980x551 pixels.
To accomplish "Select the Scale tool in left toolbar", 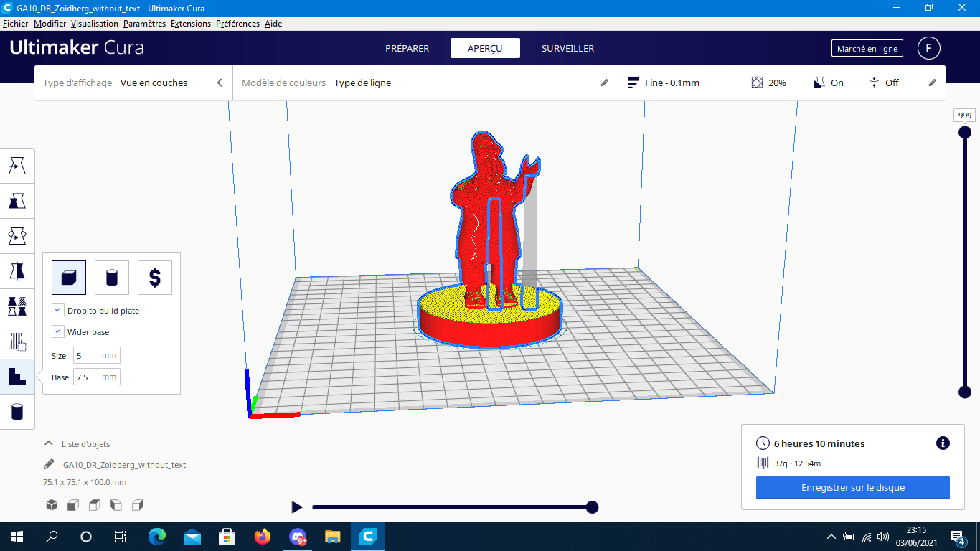I will (17, 201).
